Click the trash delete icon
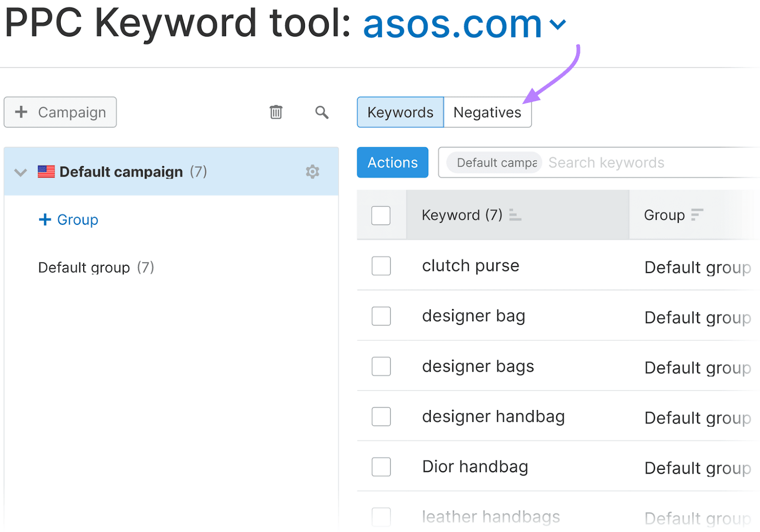Screen dimensions: 760x532 [276, 112]
